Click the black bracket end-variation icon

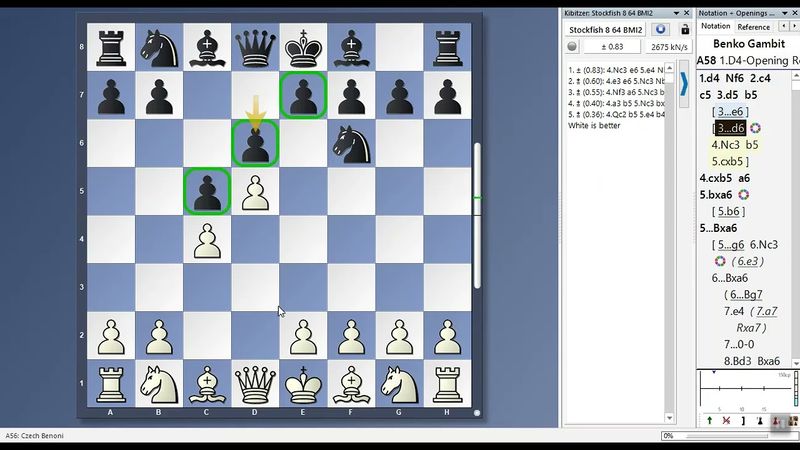(x=743, y=422)
